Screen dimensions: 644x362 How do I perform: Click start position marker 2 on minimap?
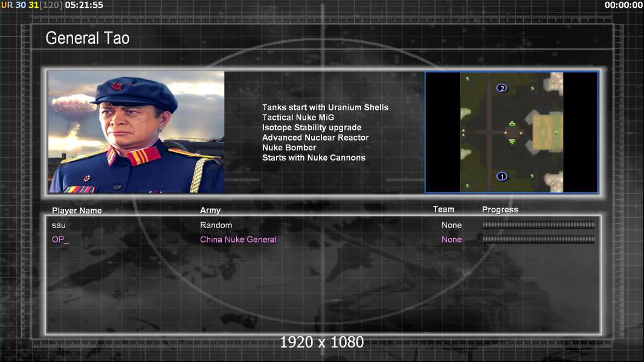[502, 88]
